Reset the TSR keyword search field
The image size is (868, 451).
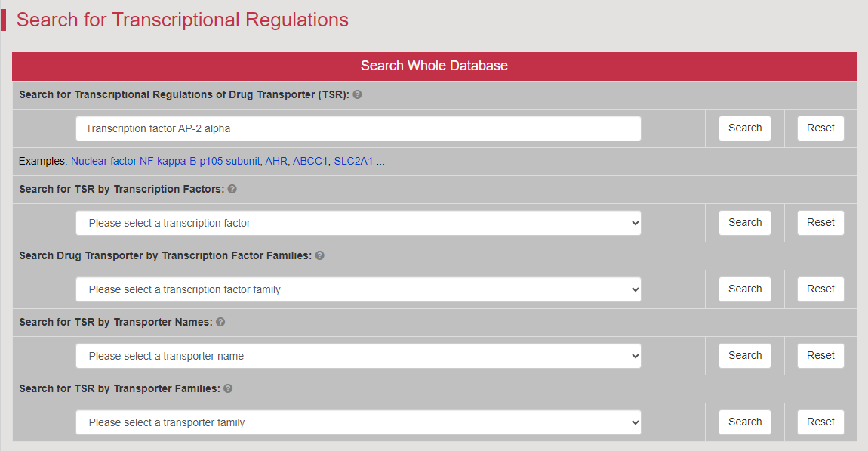820,128
